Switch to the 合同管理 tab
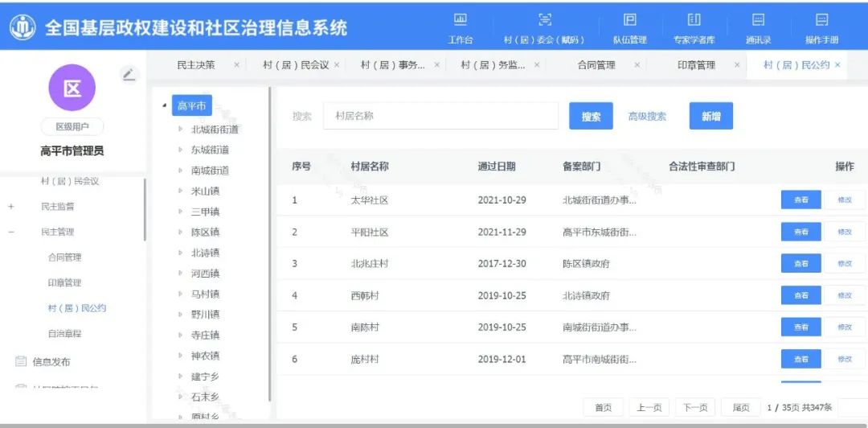The height and width of the screenshot is (428, 868). point(596,65)
